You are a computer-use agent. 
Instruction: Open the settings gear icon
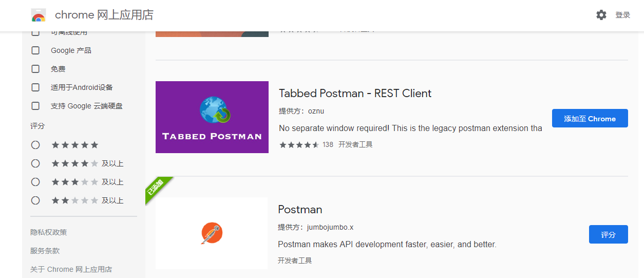coord(601,15)
